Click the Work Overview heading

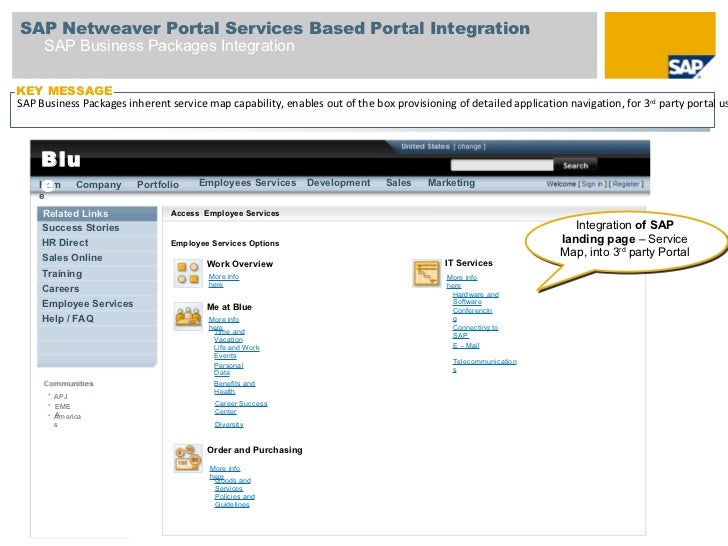[x=240, y=264]
